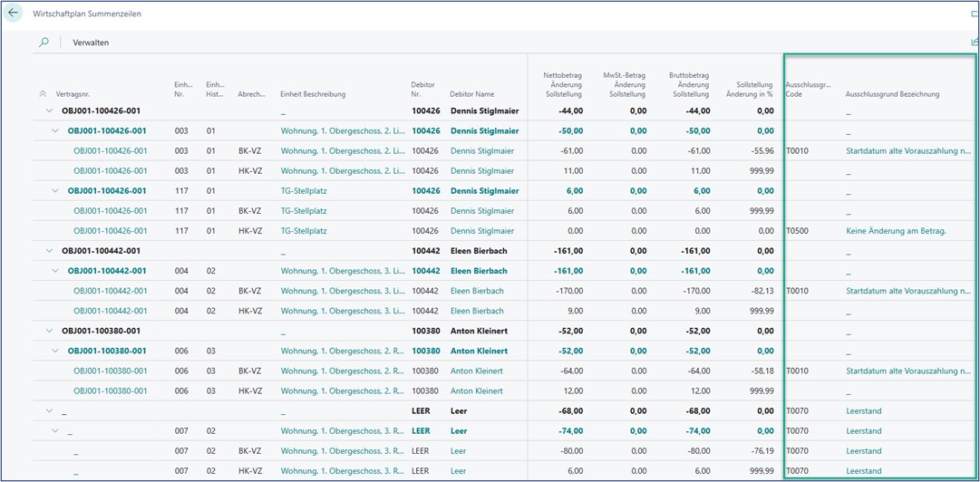Go back using the arrow button
The image size is (980, 482).
click(14, 14)
